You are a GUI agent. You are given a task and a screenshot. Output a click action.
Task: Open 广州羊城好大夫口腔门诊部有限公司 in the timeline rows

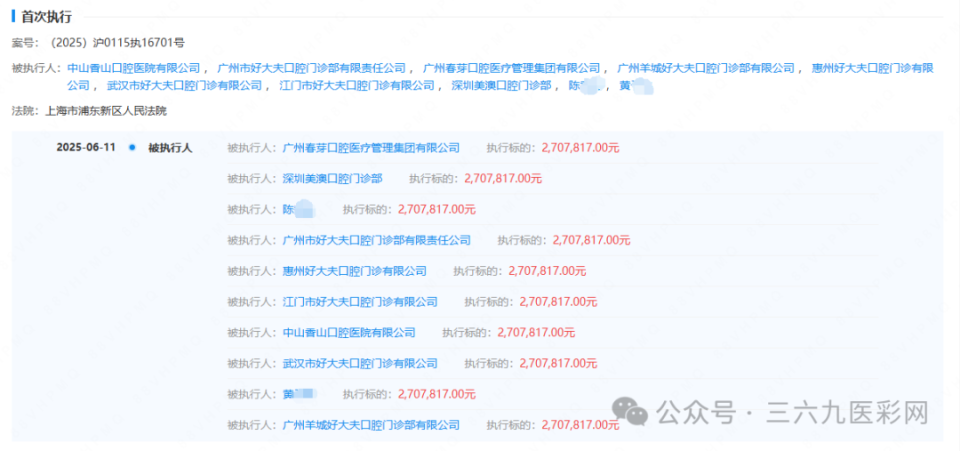371,425
